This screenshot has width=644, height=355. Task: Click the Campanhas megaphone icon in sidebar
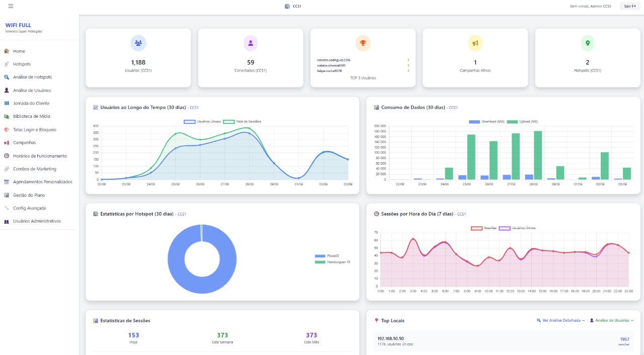coord(7,143)
